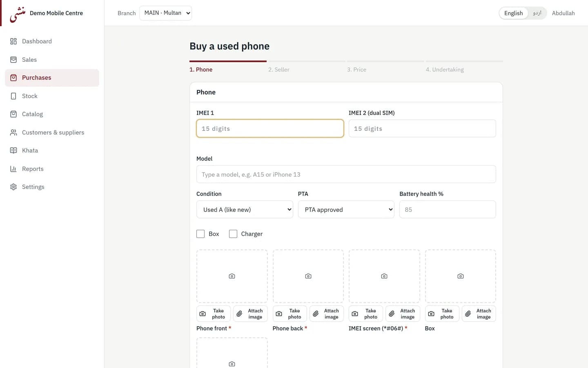Open the Abdullah user menu
The width and height of the screenshot is (588, 368).
tap(563, 13)
